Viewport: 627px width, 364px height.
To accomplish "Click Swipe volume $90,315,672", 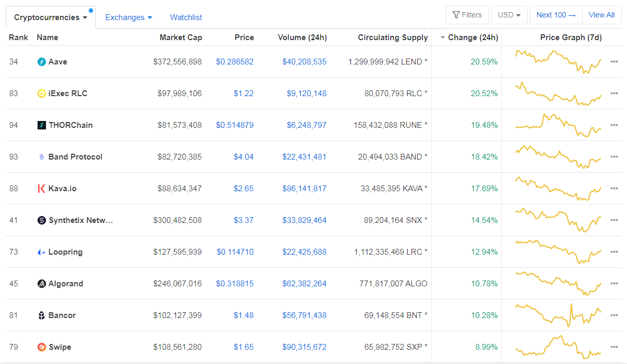I will click(305, 347).
